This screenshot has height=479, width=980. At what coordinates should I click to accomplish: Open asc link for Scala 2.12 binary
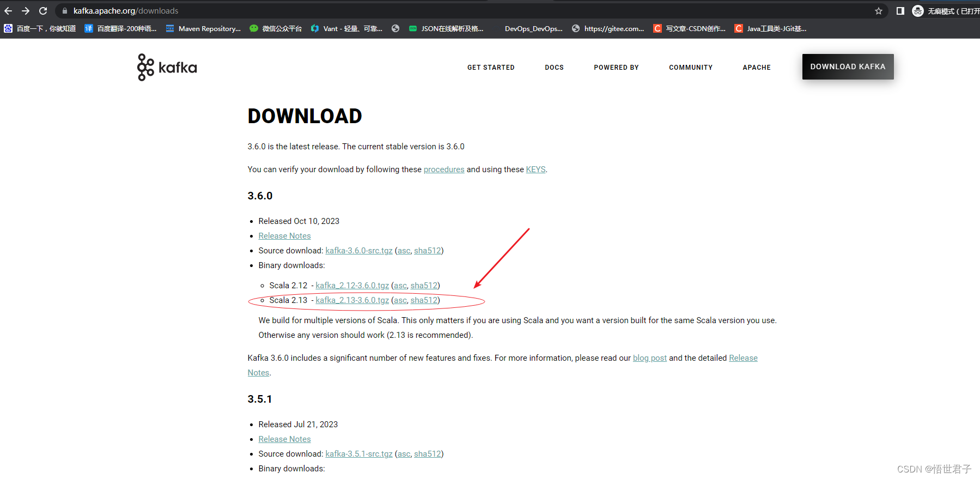(x=400, y=286)
